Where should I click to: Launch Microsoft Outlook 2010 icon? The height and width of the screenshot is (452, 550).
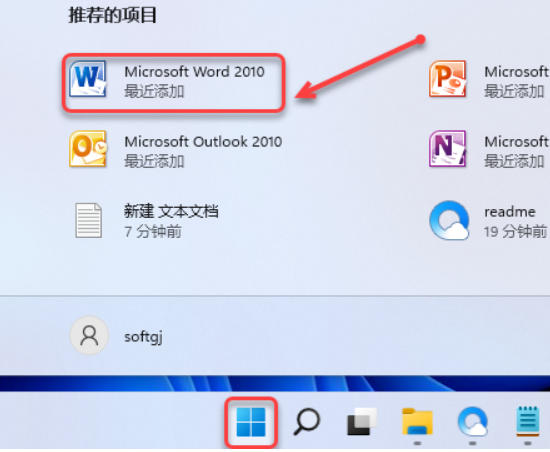tap(88, 149)
